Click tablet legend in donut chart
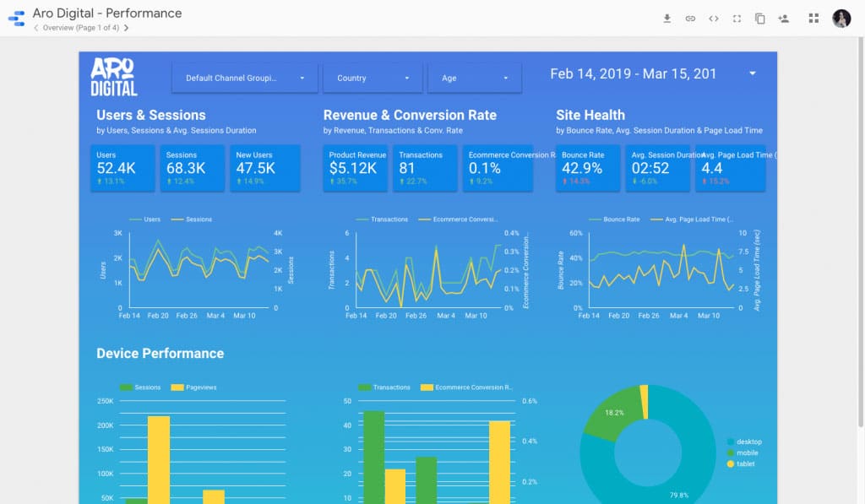The width and height of the screenshot is (865, 504). [x=741, y=463]
